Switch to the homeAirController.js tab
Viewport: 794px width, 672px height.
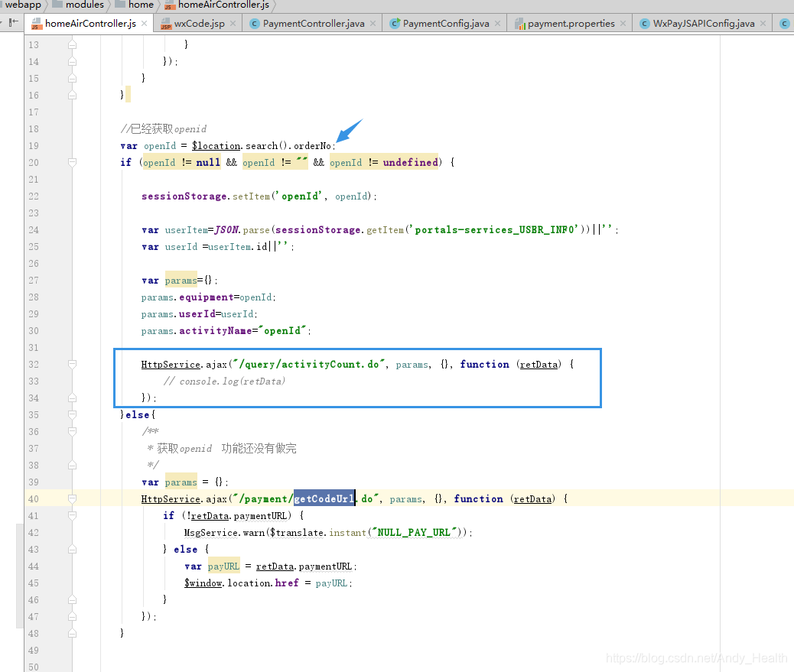(x=89, y=23)
